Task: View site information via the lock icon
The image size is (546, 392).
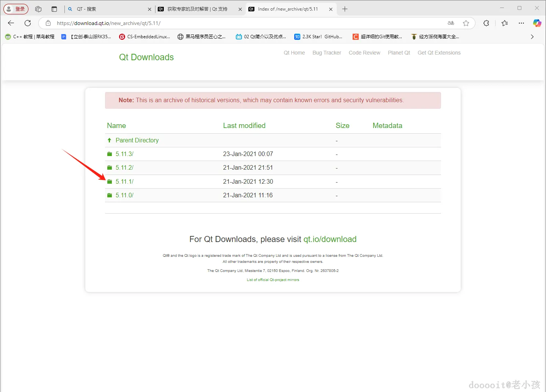Action: (x=48, y=23)
